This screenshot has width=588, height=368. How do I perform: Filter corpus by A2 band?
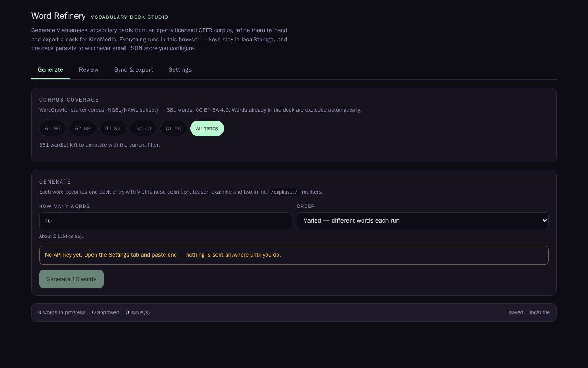click(83, 128)
